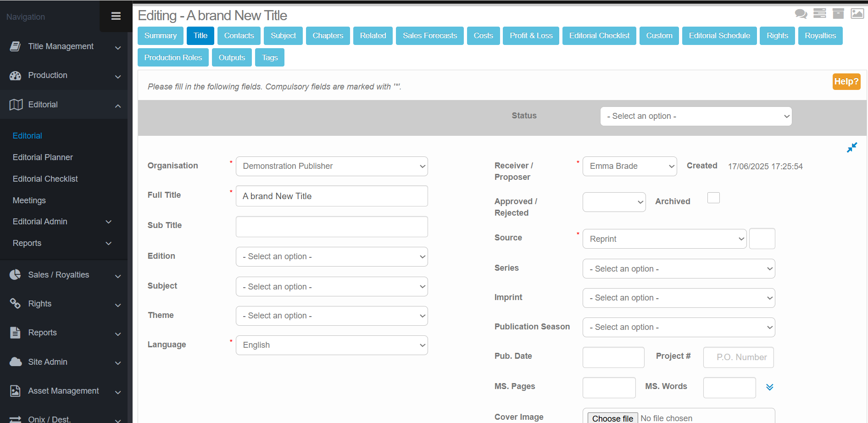Screen dimensions: 868x423
Task: Open the image gallery icon at top right
Action: point(857,13)
